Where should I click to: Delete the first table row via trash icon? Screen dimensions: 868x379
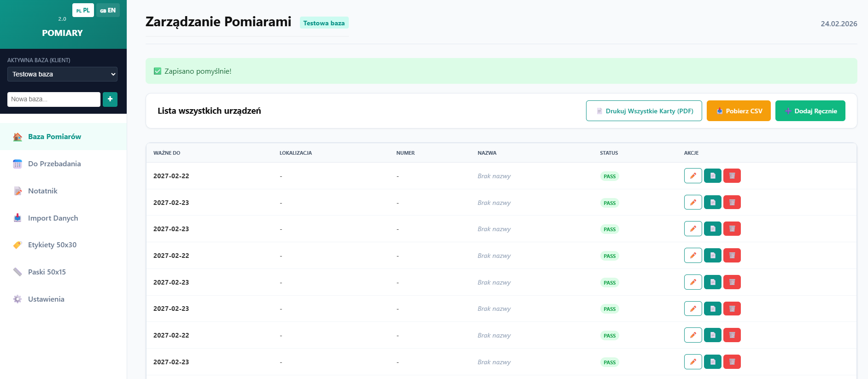(x=732, y=176)
